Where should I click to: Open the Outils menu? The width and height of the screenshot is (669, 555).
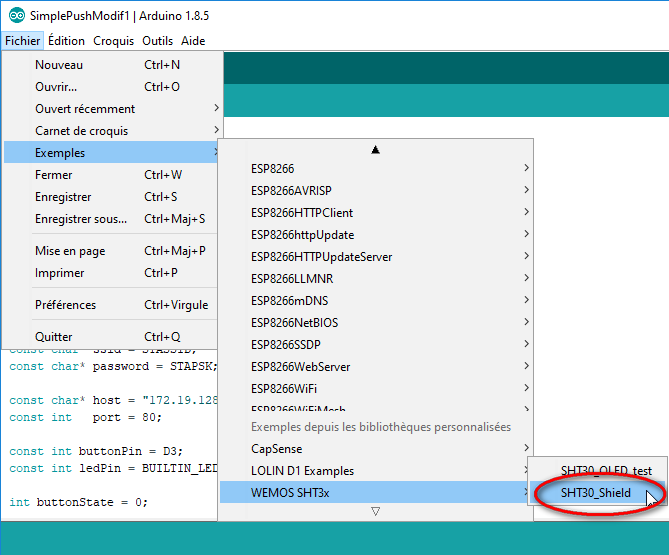[x=157, y=41]
